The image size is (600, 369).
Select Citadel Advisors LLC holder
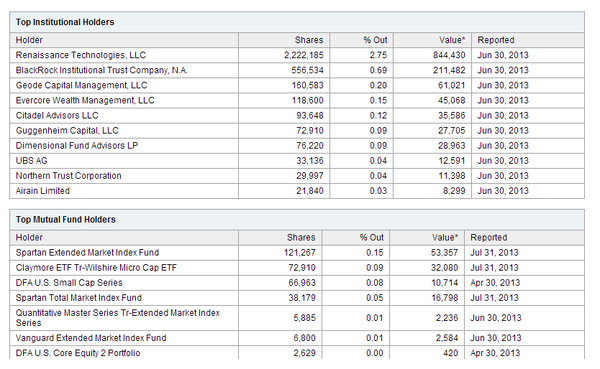pyautogui.click(x=57, y=116)
